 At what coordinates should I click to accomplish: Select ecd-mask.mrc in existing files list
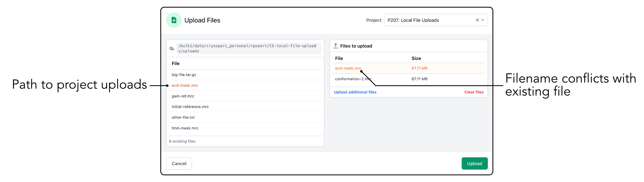185,86
